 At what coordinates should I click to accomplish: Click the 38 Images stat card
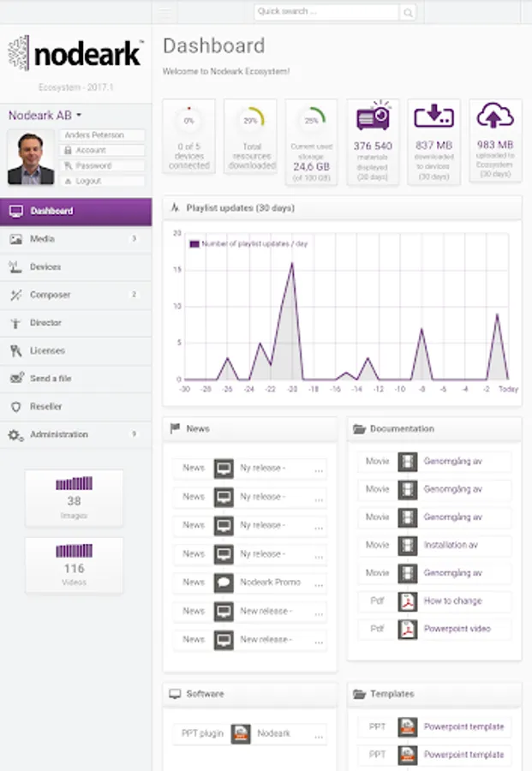point(74,498)
